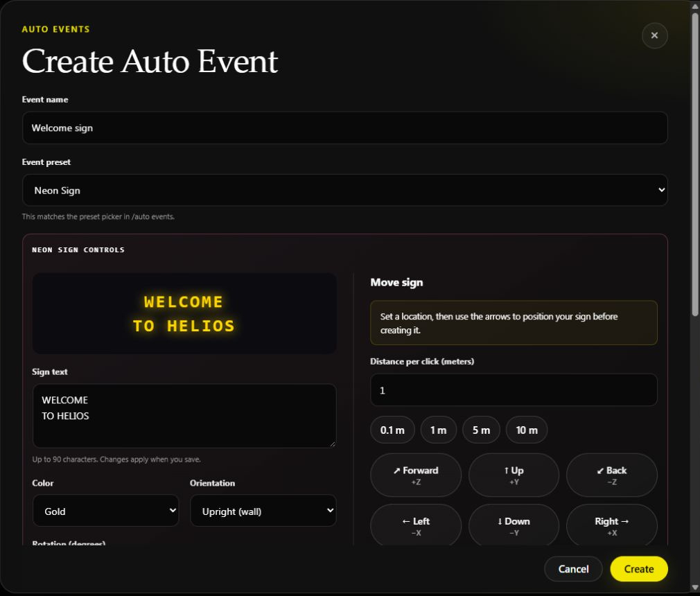The width and height of the screenshot is (700, 596).
Task: Move sign Up (+Y)
Action: (514, 475)
